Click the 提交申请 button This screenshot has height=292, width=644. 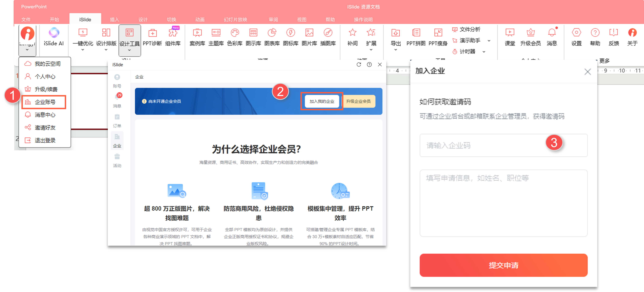(x=503, y=265)
